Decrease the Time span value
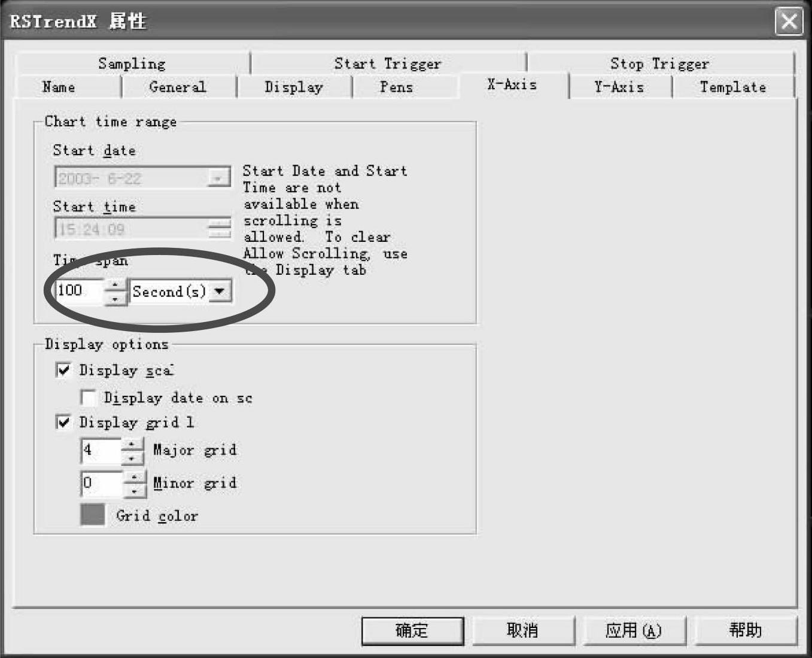The width and height of the screenshot is (812, 658). coord(115,298)
